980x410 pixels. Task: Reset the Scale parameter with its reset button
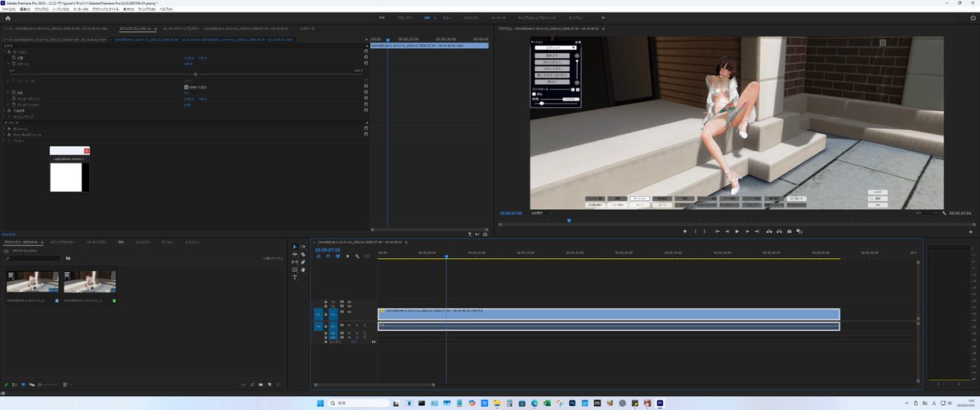[365, 64]
